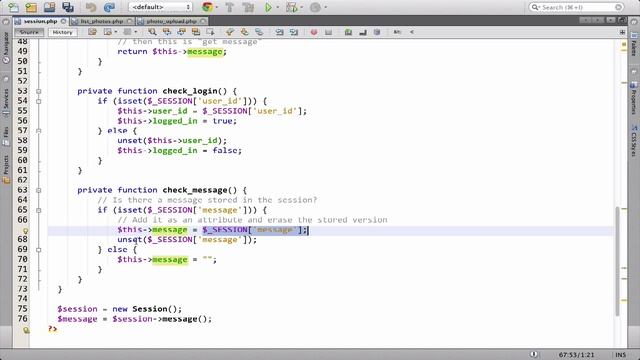
Task: Go to Next Bookmark icon
Action: [x=244, y=32]
